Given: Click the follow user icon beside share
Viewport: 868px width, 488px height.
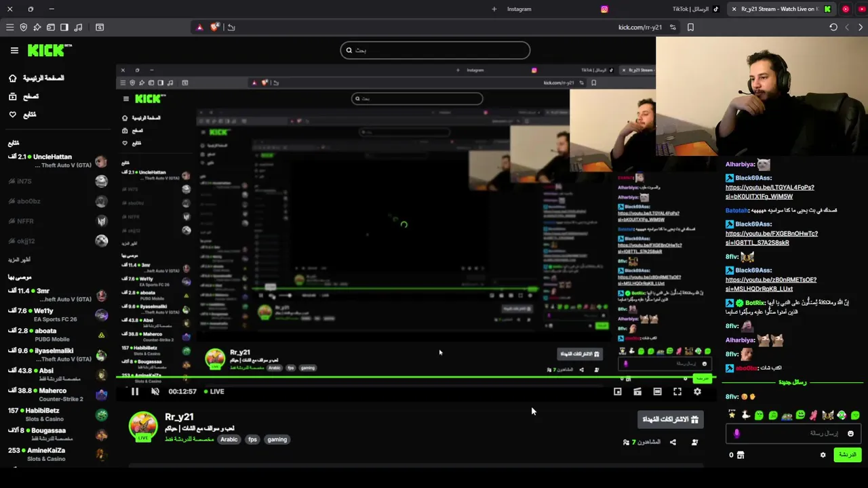Looking at the screenshot, I should [x=694, y=442].
